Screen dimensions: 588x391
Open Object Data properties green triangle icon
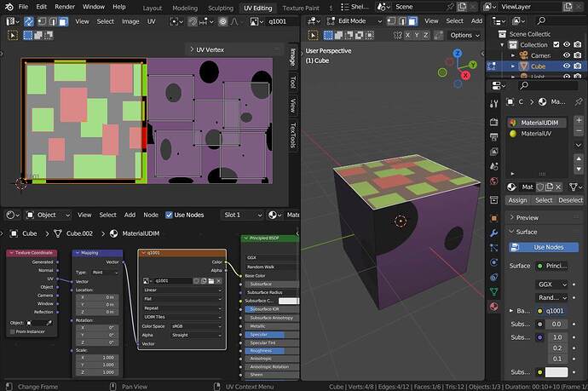(494, 291)
